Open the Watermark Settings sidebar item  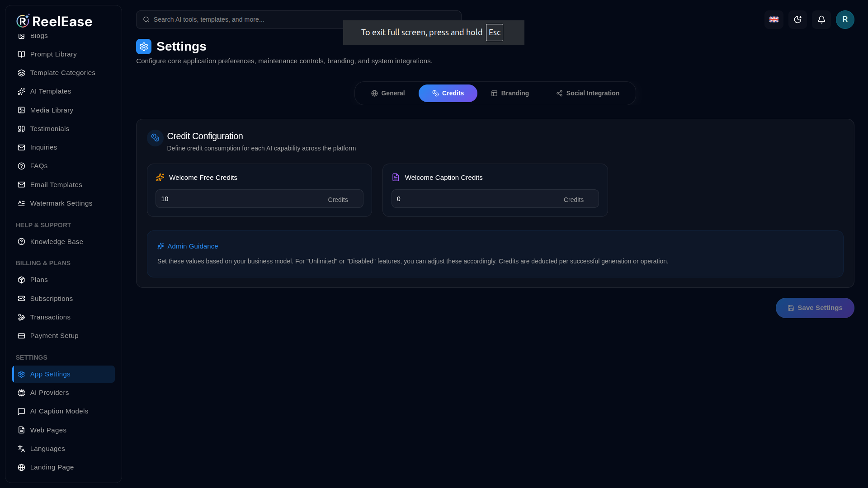(63, 203)
